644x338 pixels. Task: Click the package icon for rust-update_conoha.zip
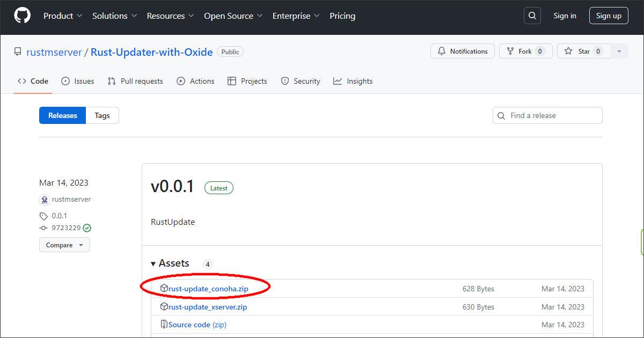pos(164,288)
